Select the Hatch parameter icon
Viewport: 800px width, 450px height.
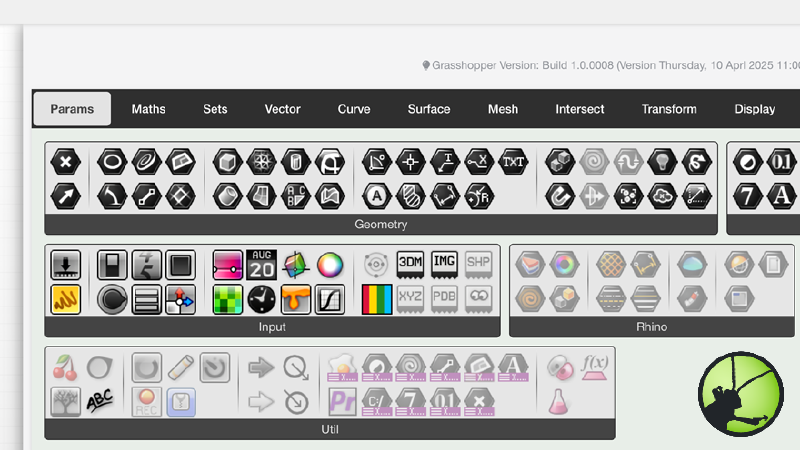pos(411,196)
